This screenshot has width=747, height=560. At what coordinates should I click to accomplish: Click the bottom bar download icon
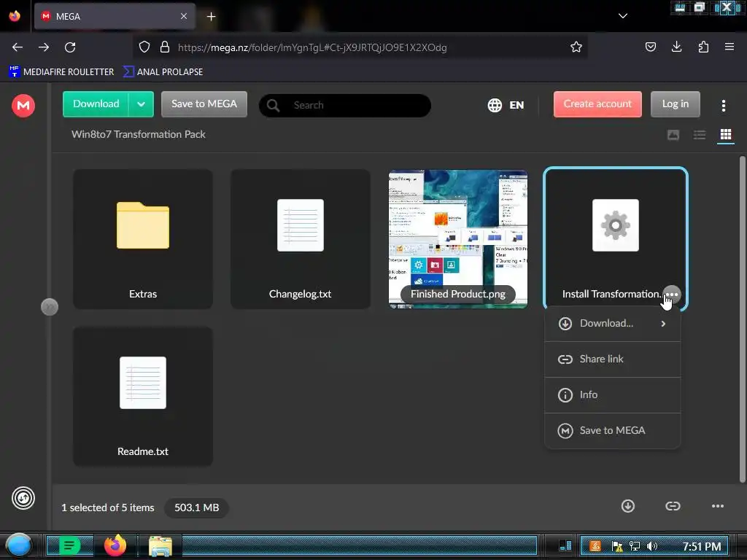[628, 506]
